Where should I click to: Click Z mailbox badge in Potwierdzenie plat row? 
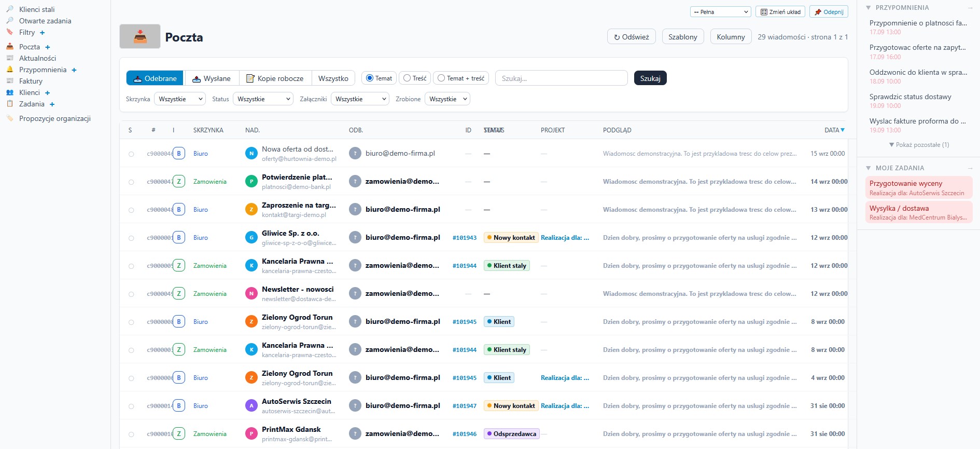pyautogui.click(x=179, y=181)
